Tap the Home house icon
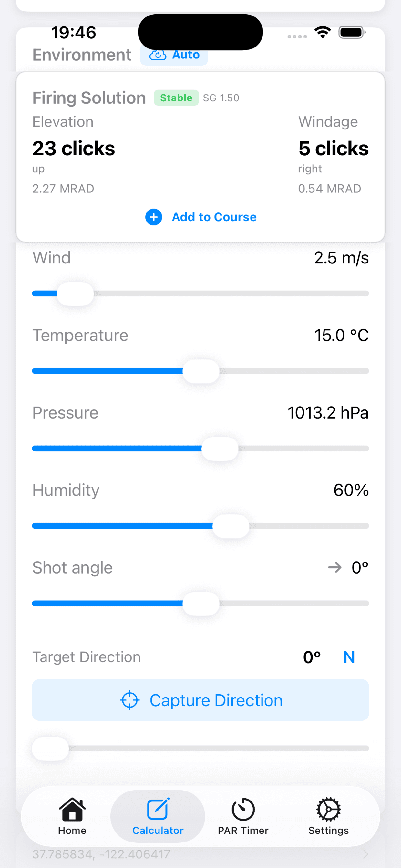 72,809
